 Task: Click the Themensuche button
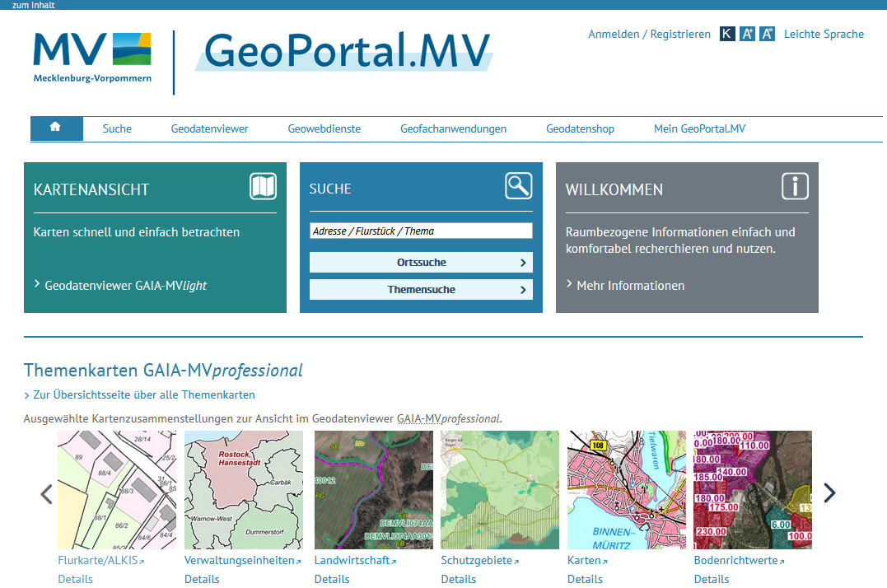(421, 290)
